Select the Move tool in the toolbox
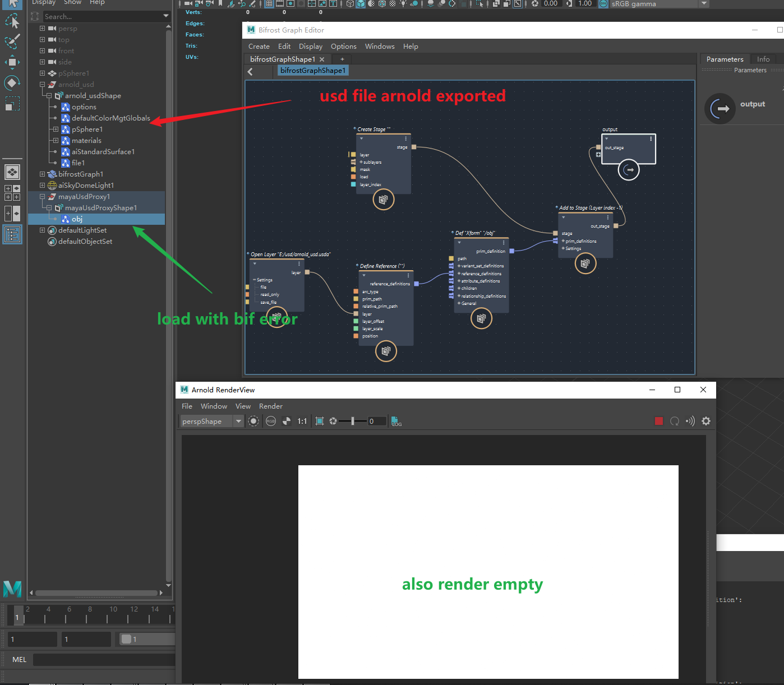Screen dimensions: 784x685 [x=12, y=62]
